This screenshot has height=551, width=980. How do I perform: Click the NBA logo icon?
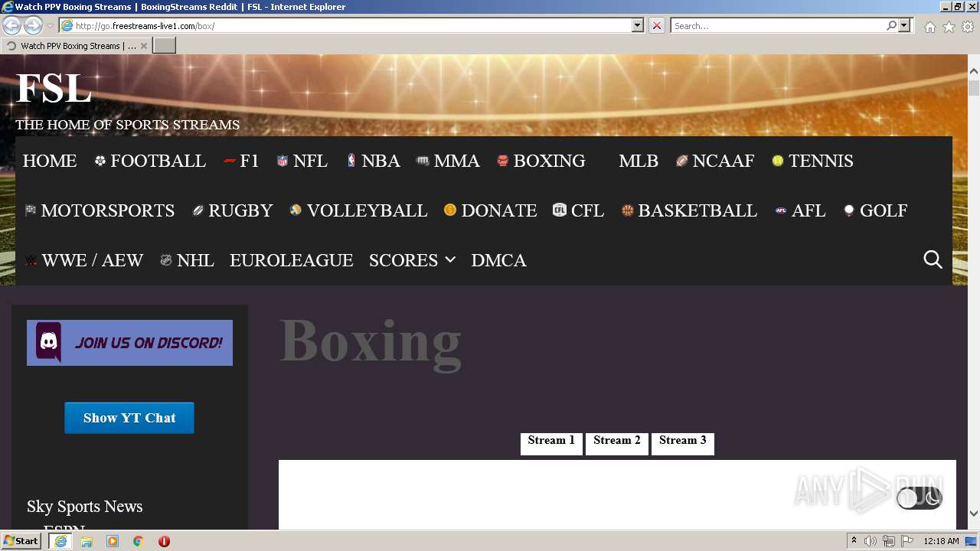point(351,161)
